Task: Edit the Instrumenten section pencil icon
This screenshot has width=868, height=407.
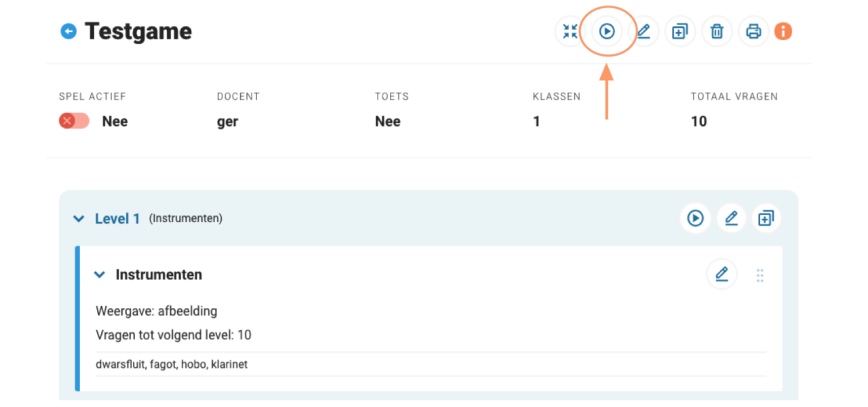Action: (x=722, y=274)
